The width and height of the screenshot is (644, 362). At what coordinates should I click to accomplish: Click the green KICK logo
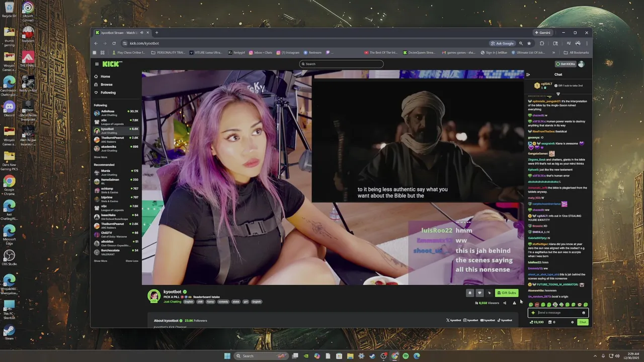(x=112, y=64)
